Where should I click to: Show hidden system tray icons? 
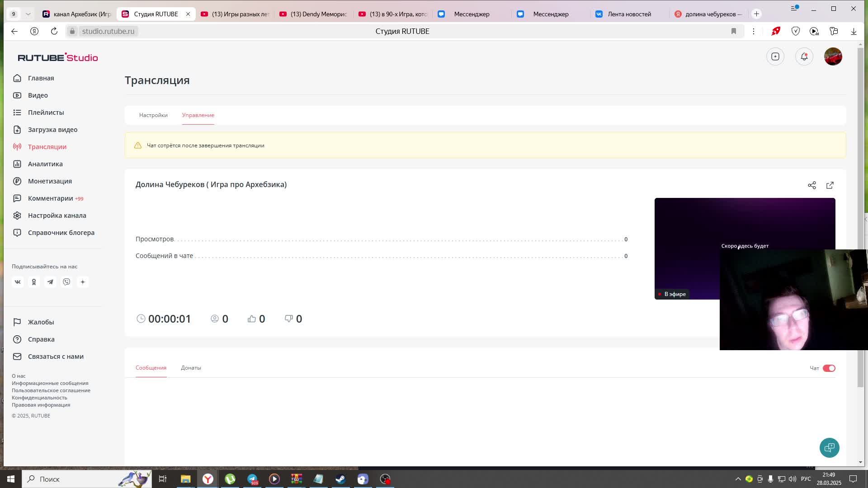pos(738,479)
